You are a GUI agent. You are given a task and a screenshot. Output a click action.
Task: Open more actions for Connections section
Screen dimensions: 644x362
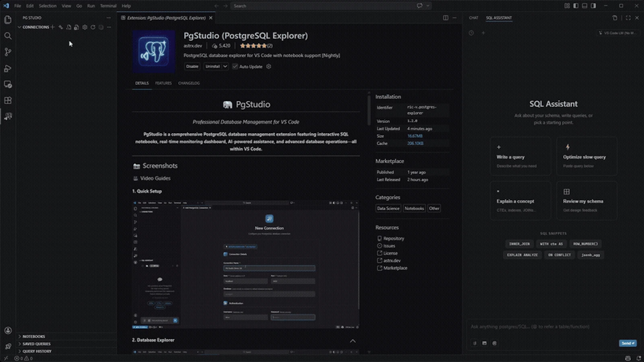109,27
